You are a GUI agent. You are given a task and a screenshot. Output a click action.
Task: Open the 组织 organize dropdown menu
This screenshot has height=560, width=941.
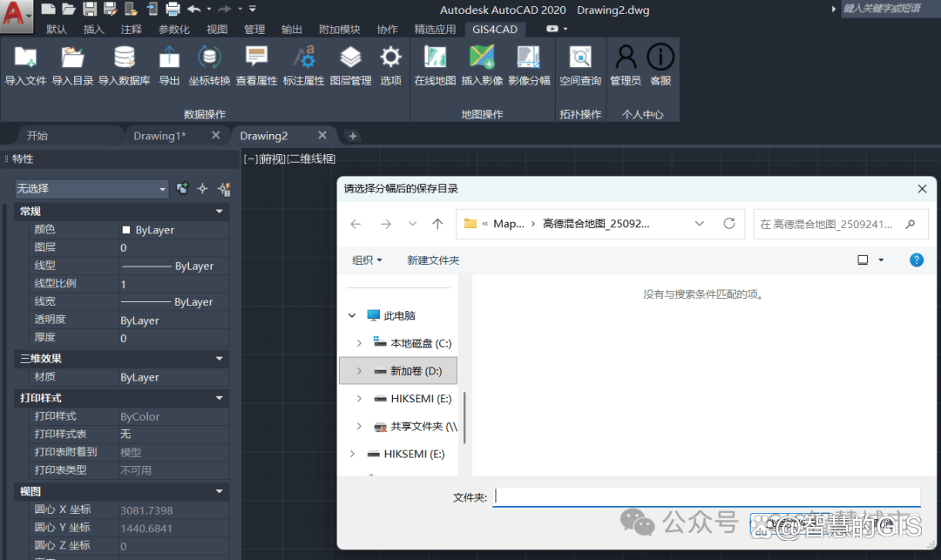coord(367,260)
